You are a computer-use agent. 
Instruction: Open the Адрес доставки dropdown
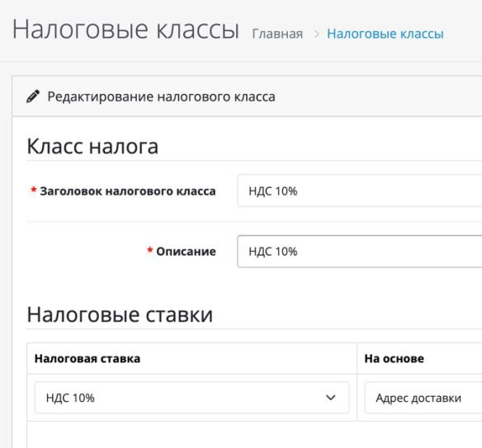coord(423,398)
